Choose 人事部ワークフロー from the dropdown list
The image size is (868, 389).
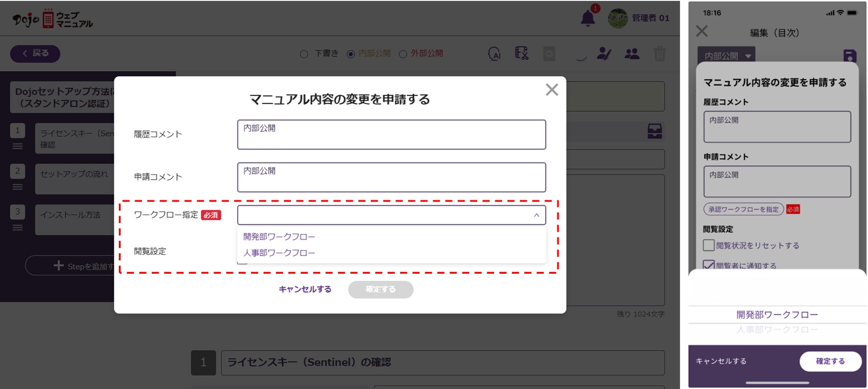click(279, 253)
